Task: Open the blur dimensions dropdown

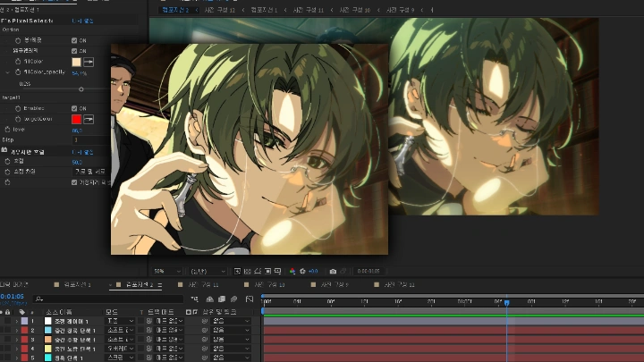Action: click(90, 172)
